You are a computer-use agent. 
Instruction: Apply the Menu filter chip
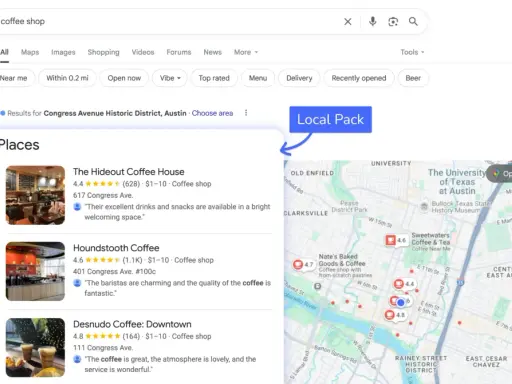pyautogui.click(x=258, y=78)
